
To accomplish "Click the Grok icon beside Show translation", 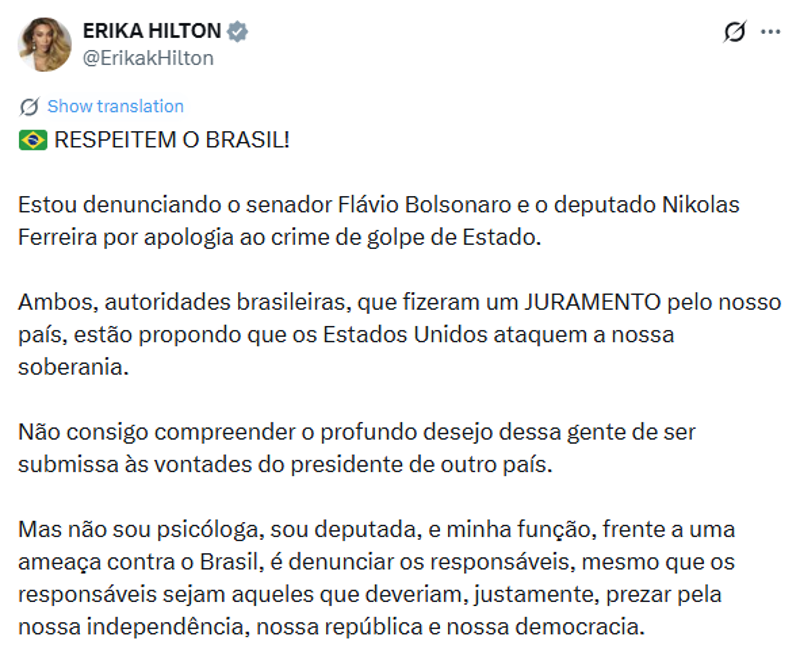I will 29,106.
